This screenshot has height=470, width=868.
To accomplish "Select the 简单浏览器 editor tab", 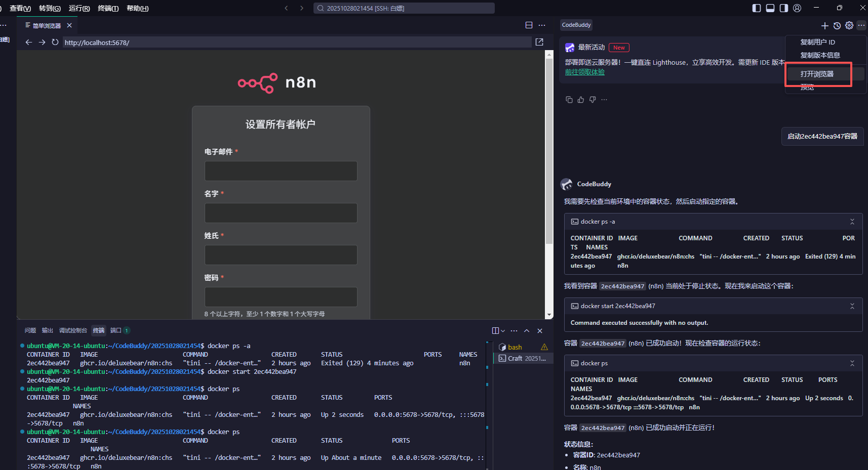I will [47, 25].
